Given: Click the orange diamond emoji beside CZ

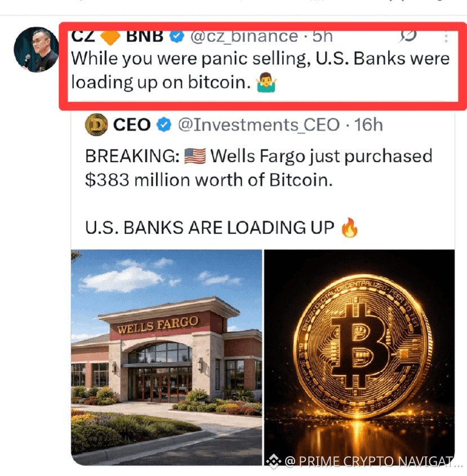Looking at the screenshot, I should [110, 37].
